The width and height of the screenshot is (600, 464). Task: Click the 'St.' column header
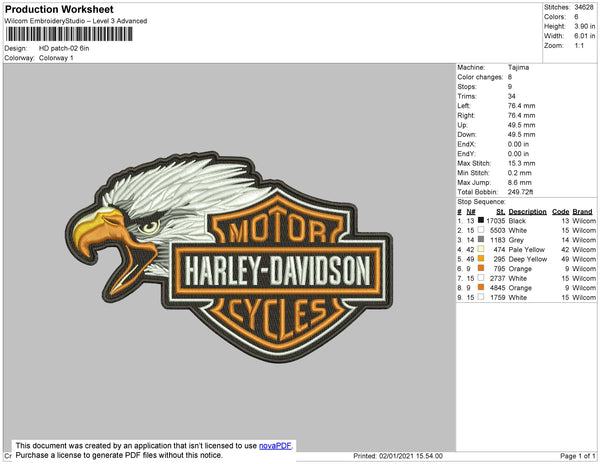501,212
